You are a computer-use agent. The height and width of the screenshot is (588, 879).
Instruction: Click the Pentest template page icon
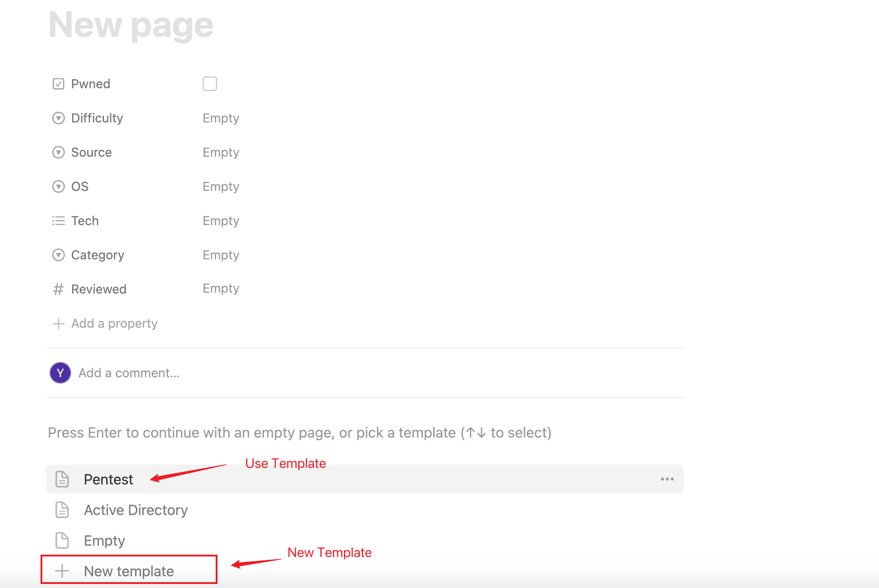[x=62, y=479]
